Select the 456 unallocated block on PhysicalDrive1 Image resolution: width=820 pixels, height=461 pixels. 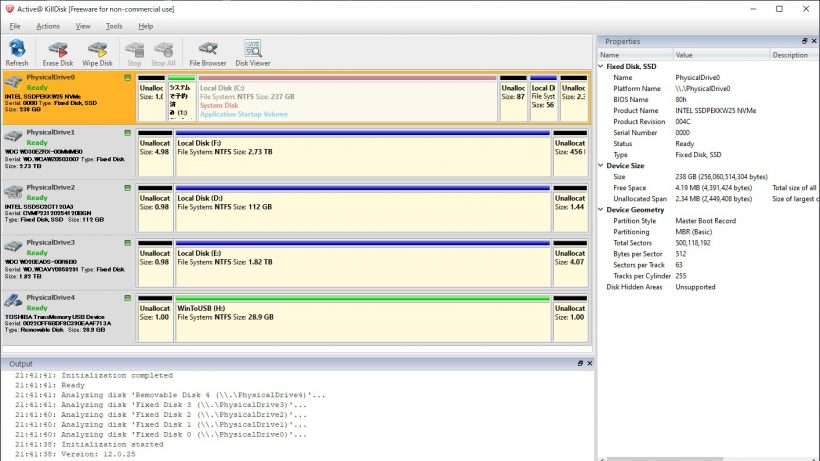coord(570,154)
